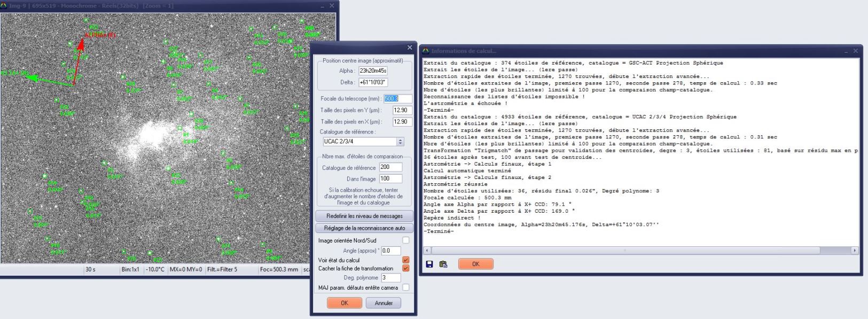Toggle Cacher la fiche de transformation
Image resolution: width=868 pixels, height=319 pixels.
point(406,268)
